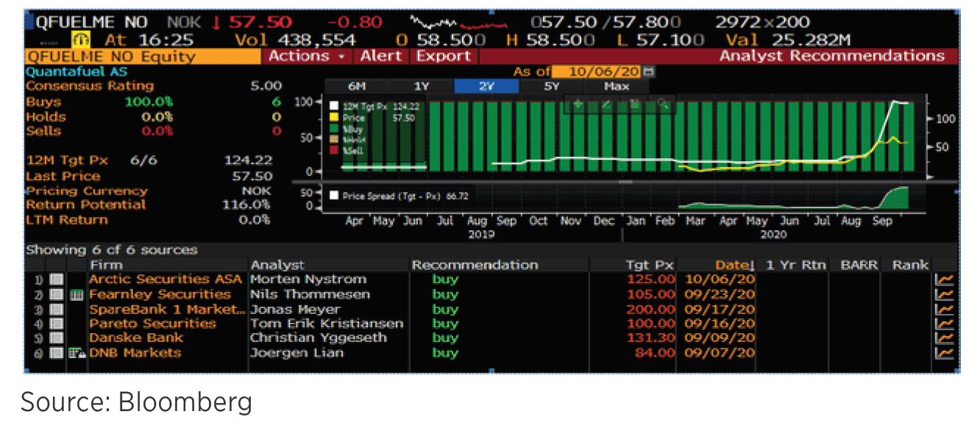The height and width of the screenshot is (428, 980).
Task: Click the Alert button
Action: click(x=381, y=56)
